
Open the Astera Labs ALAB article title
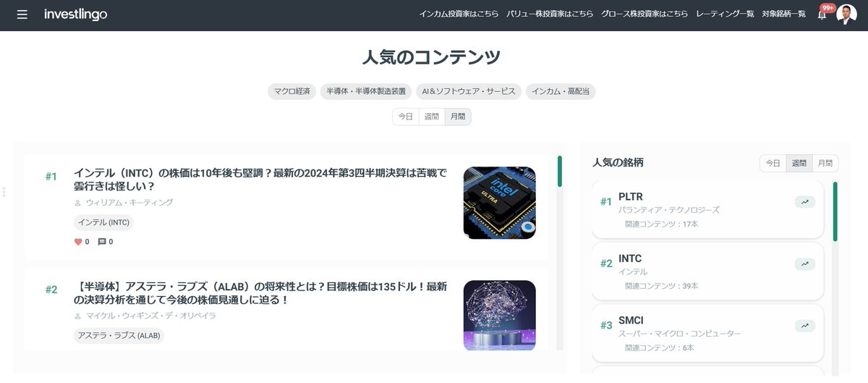click(260, 292)
